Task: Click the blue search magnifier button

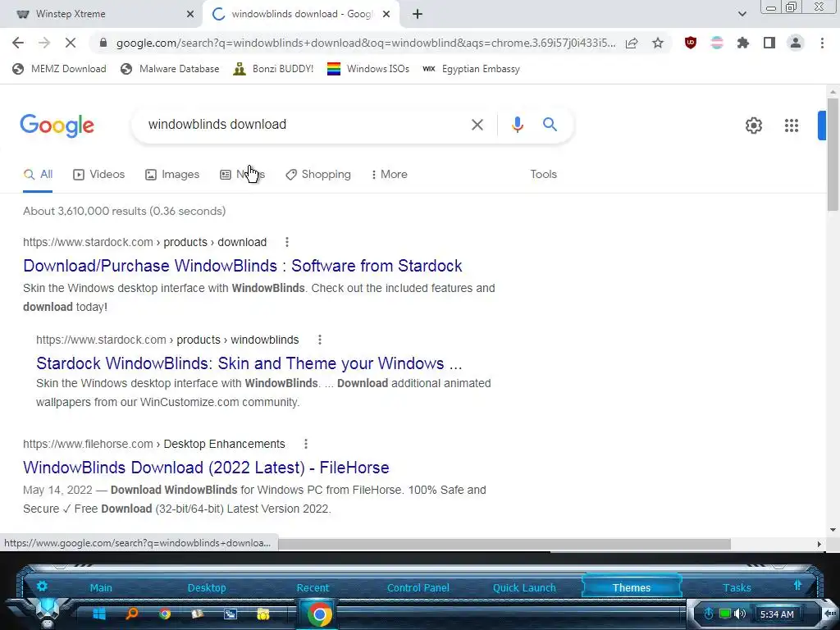Action: coord(550,125)
